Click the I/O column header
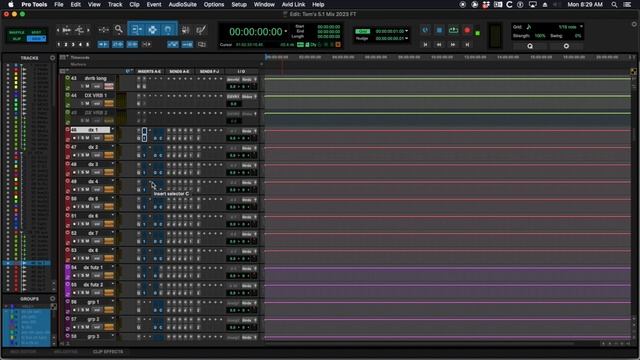640x360 pixels. click(x=241, y=71)
